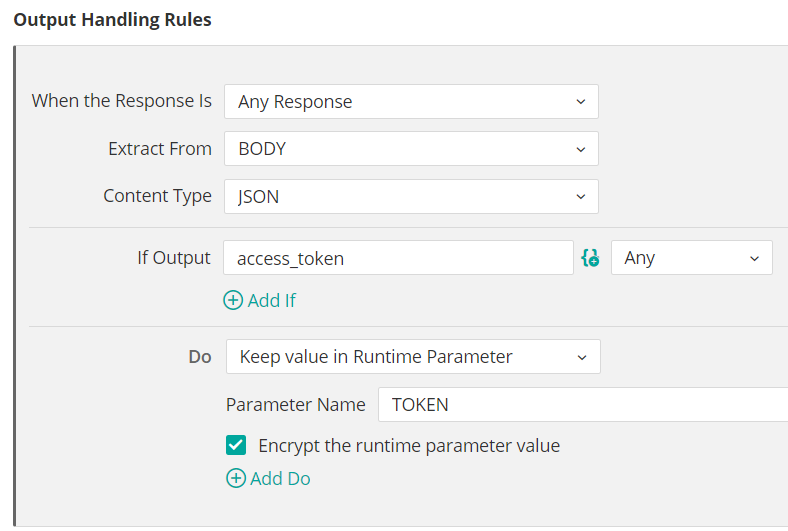Click the Output Handling Rules heading
788x531 pixels.
[x=113, y=20]
